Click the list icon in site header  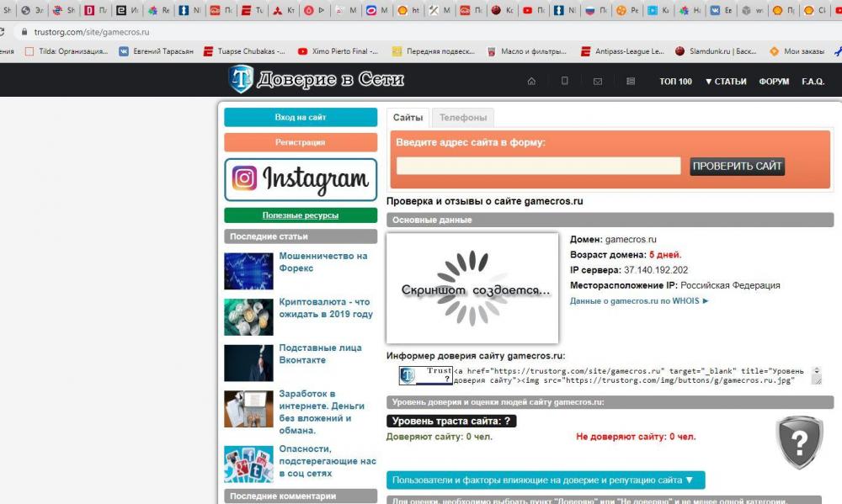631,82
